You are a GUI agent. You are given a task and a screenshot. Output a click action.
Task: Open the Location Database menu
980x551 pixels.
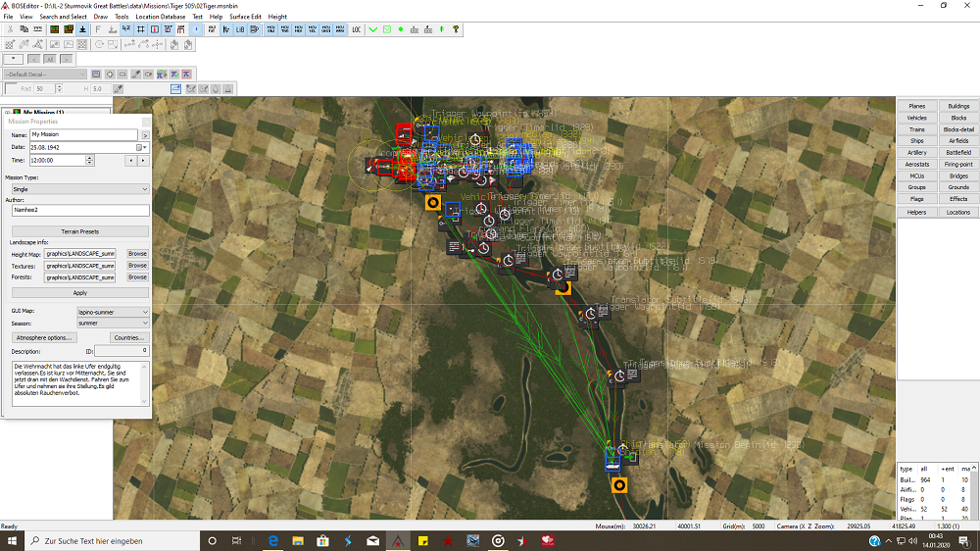pos(160,17)
